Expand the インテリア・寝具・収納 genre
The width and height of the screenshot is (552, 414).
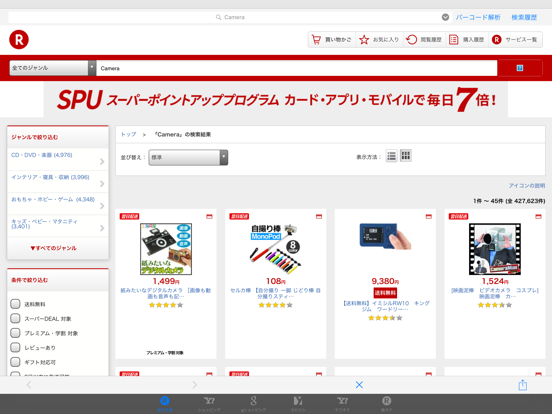58,181
